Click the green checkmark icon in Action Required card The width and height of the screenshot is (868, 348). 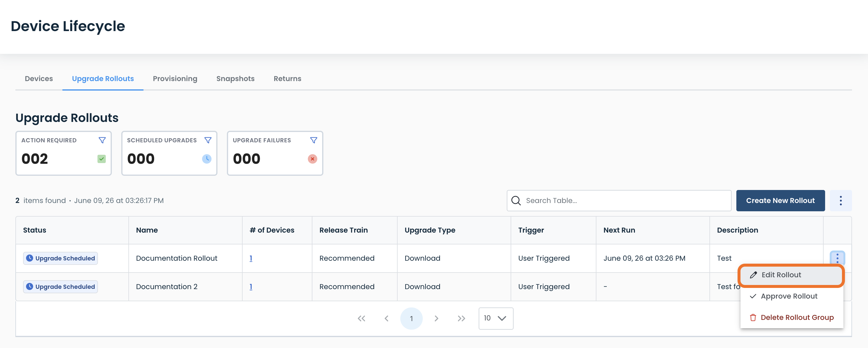tap(101, 159)
